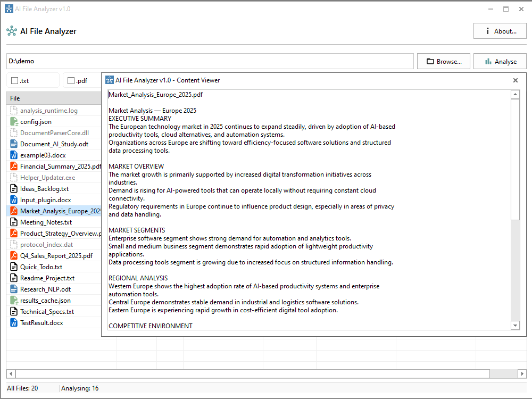Click the Word icon beside example03.docx
This screenshot has height=399, width=532.
14,155
